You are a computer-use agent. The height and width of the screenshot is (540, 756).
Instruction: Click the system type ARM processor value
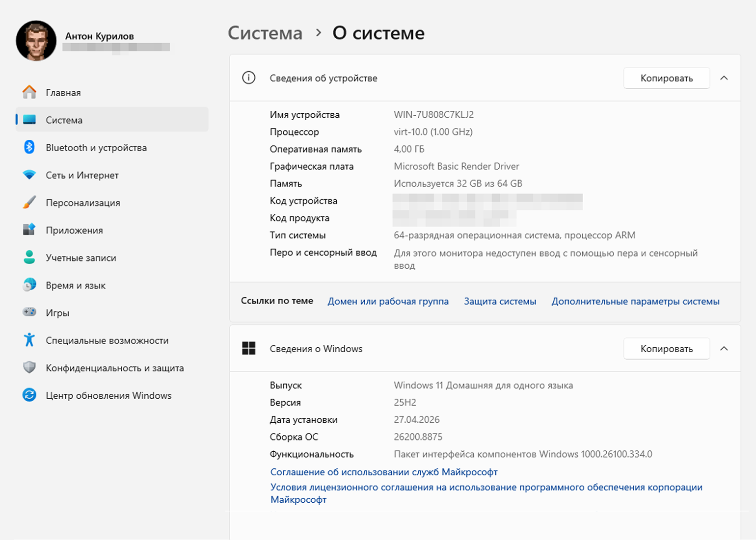(514, 235)
